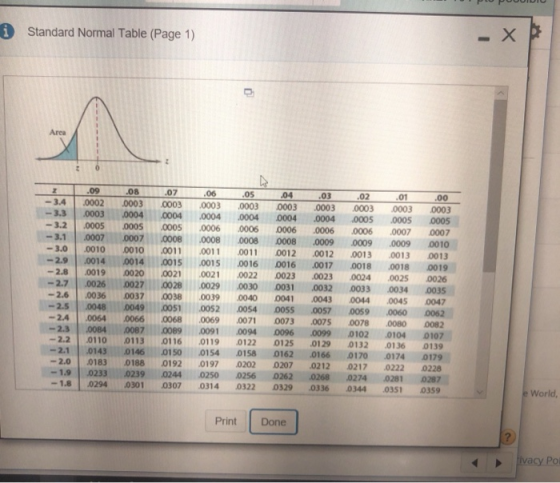Screen dimensions: 560x483
Task: Select the .03 column header
Action: click(x=325, y=196)
